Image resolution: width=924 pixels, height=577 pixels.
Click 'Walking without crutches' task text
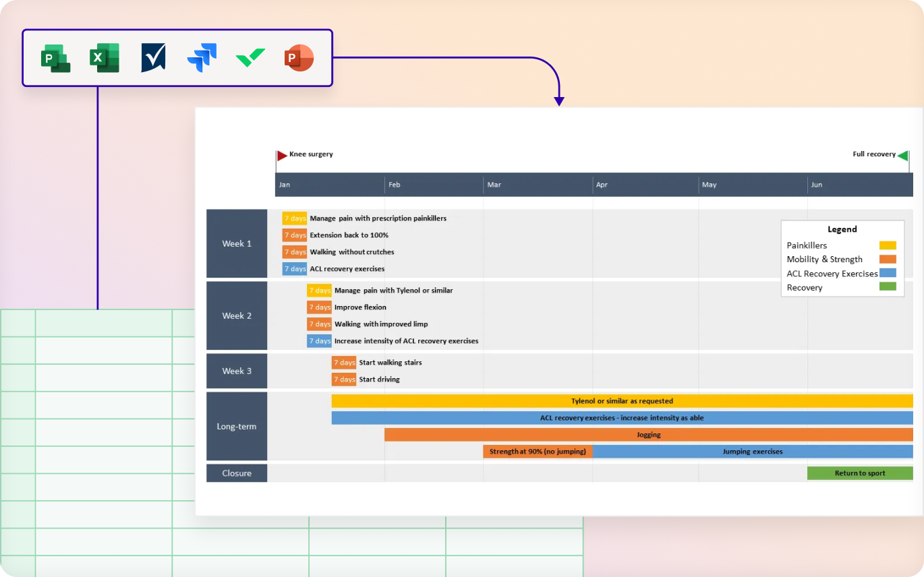(x=352, y=252)
